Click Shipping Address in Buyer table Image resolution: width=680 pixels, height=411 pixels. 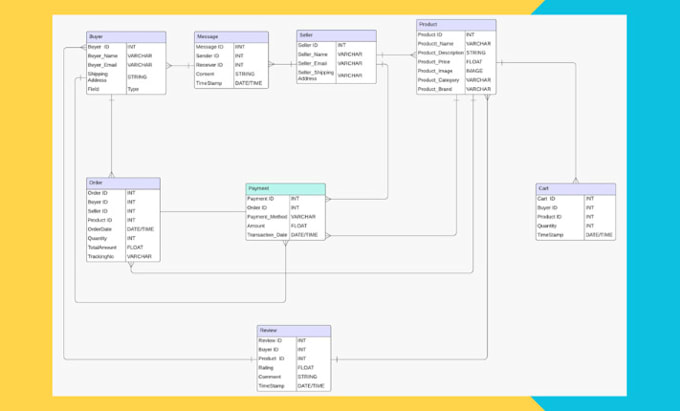98,77
